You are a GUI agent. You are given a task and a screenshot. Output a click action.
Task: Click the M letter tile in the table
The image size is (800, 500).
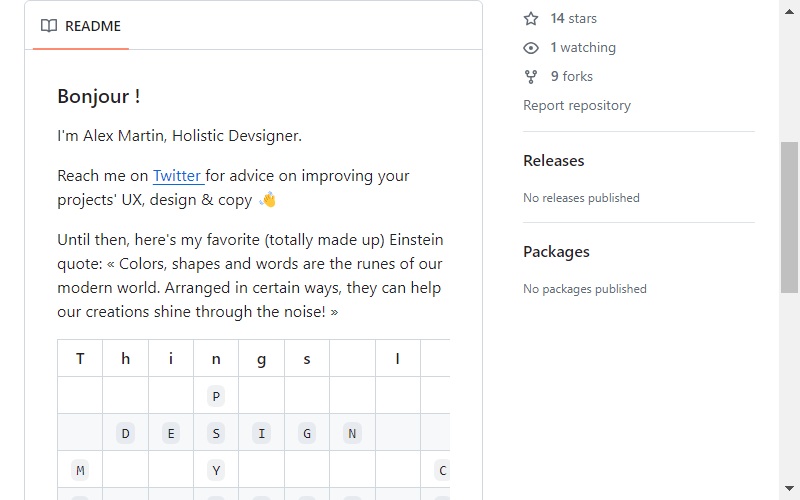pos(80,470)
